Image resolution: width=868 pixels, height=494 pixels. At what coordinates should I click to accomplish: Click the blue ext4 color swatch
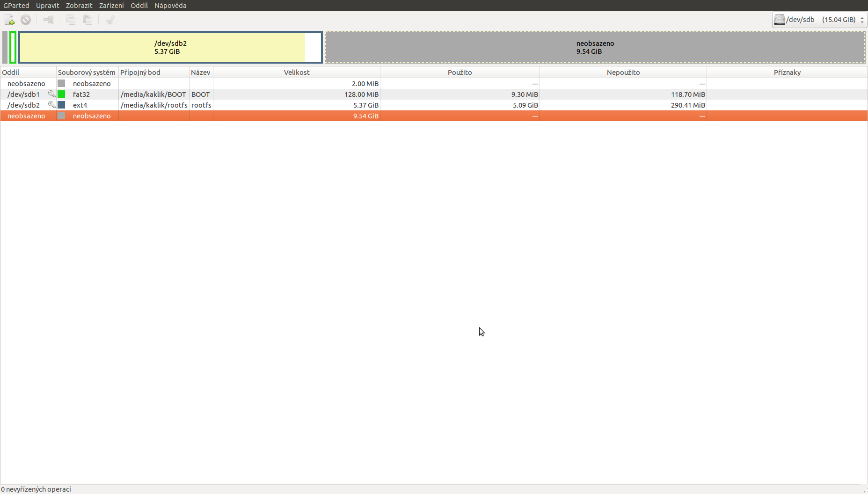pos(61,105)
